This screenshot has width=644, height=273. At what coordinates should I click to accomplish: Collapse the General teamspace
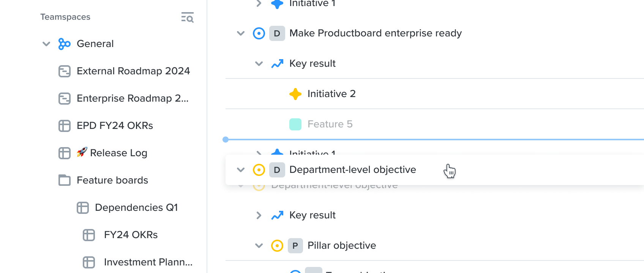(46, 44)
